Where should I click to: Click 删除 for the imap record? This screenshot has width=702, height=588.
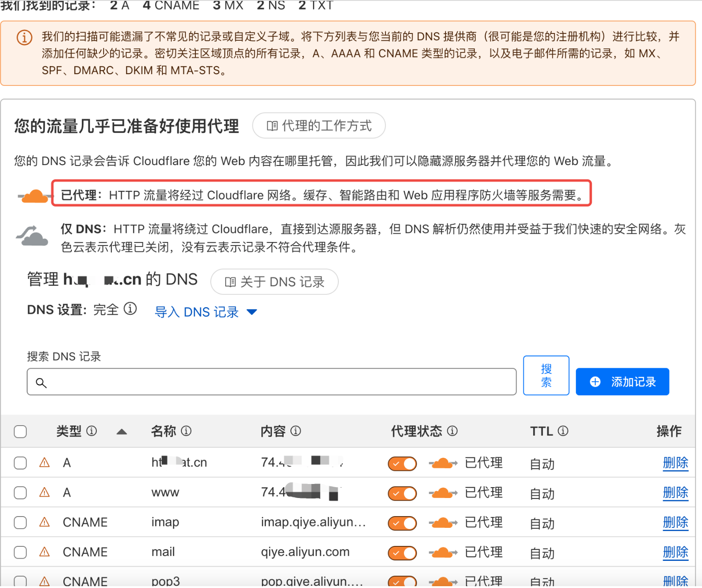pyautogui.click(x=675, y=522)
